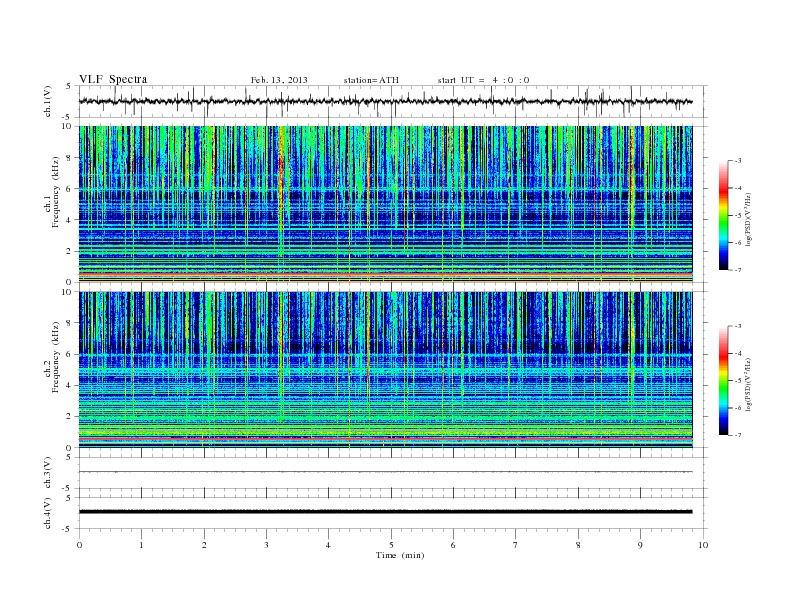Click the "Time (min)" x-axis label
The height and width of the screenshot is (612, 792).
pyautogui.click(x=400, y=555)
